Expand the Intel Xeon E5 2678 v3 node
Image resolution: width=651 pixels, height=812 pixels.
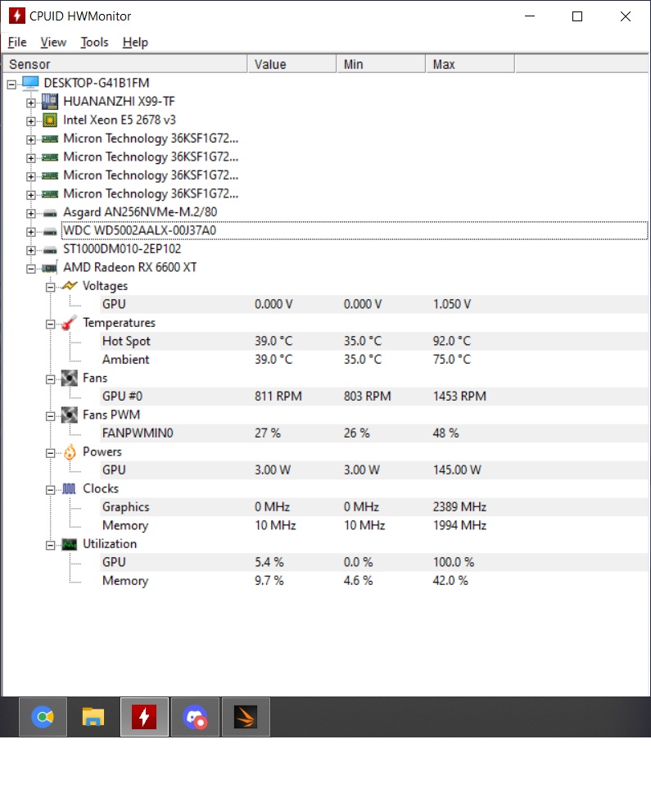coord(31,121)
